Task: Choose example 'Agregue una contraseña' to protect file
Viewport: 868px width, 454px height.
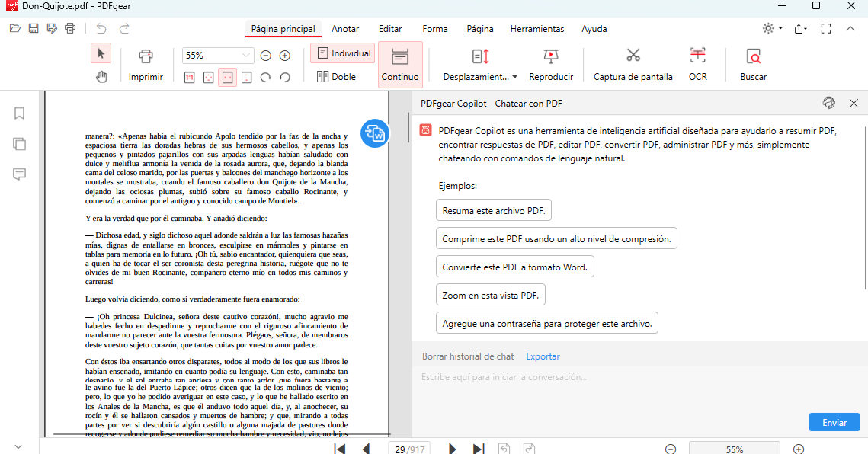Action: tap(547, 323)
